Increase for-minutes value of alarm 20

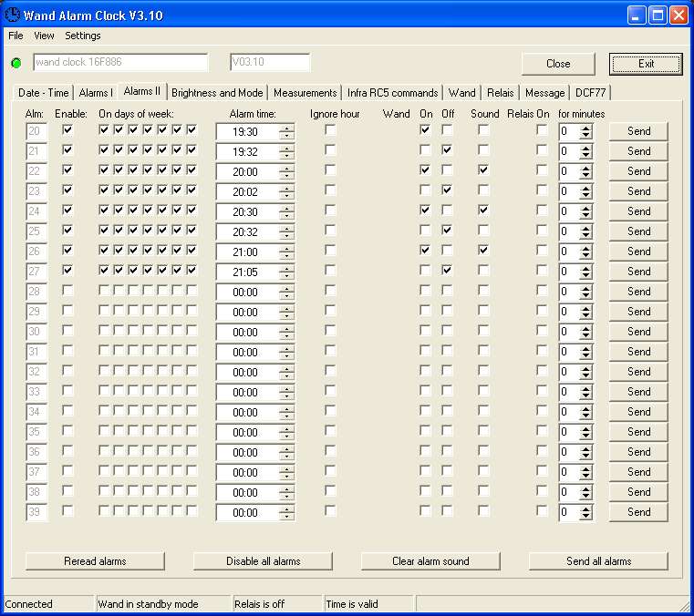click(586, 128)
